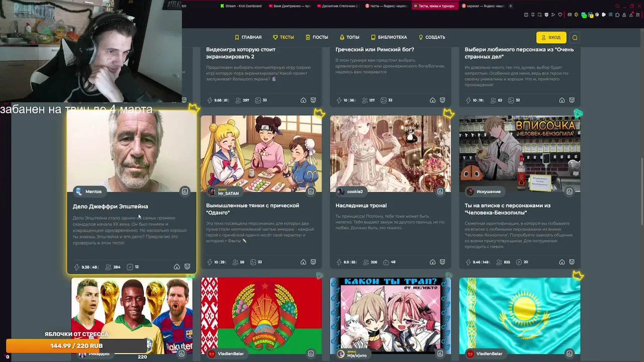Open Греческий или Римский бог? title
Image resolution: width=644 pixels, height=362 pixels.
(x=375, y=50)
